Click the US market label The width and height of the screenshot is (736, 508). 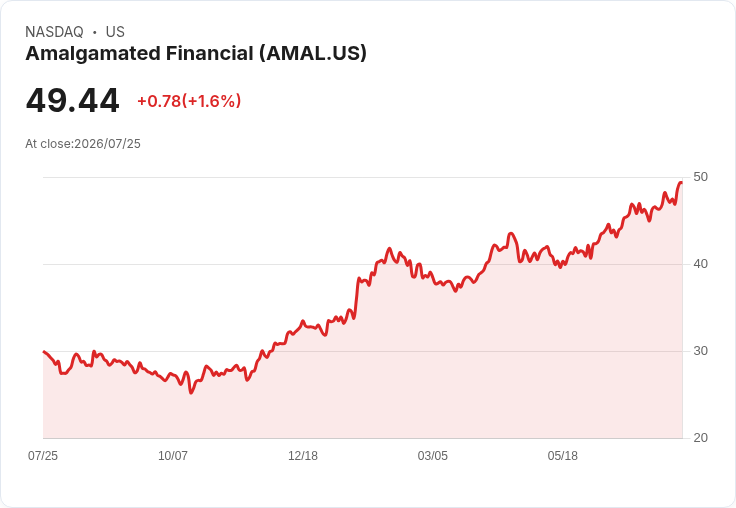(115, 32)
